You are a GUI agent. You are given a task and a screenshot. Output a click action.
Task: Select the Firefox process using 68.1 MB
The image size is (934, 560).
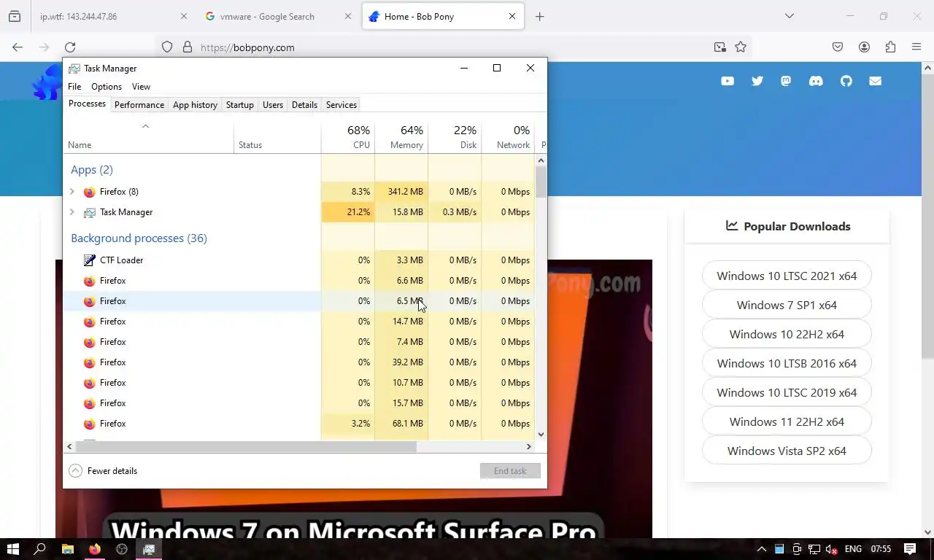(301, 424)
